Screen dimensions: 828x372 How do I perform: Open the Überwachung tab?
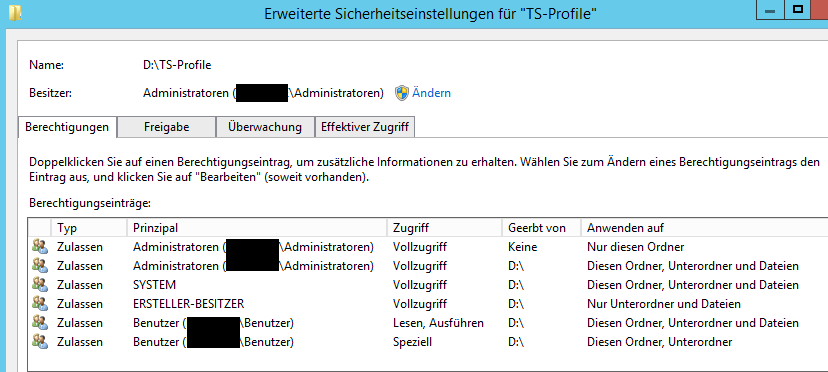tap(265, 127)
